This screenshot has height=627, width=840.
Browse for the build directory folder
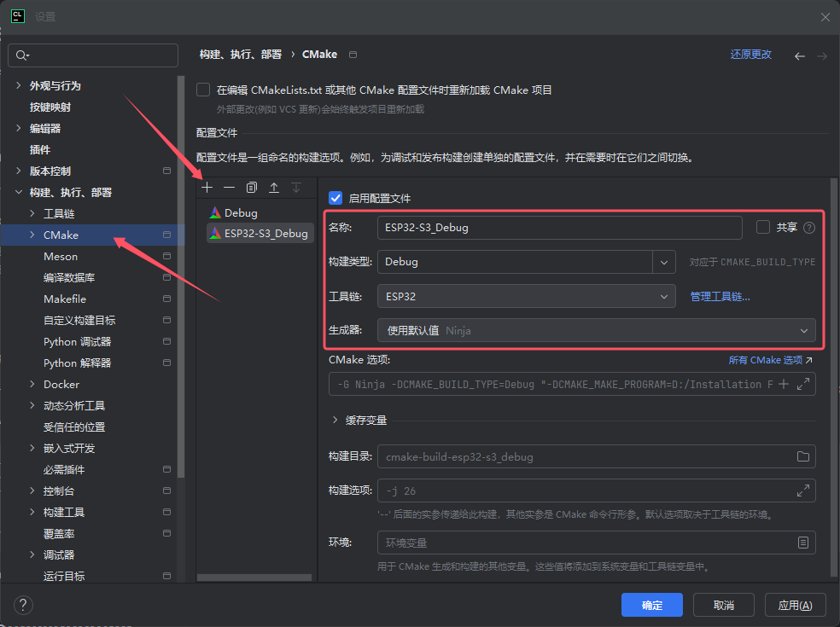click(x=803, y=456)
